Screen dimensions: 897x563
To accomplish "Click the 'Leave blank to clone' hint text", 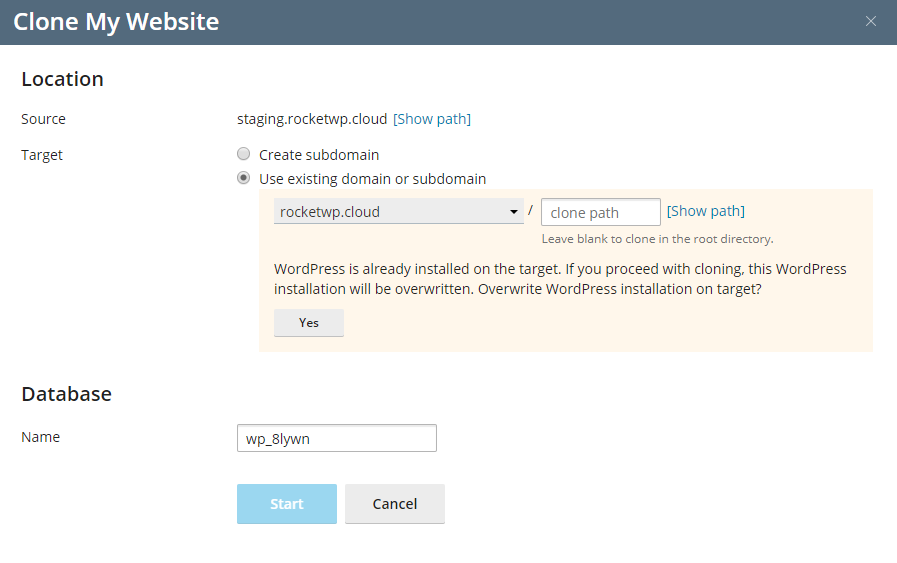I will (657, 239).
